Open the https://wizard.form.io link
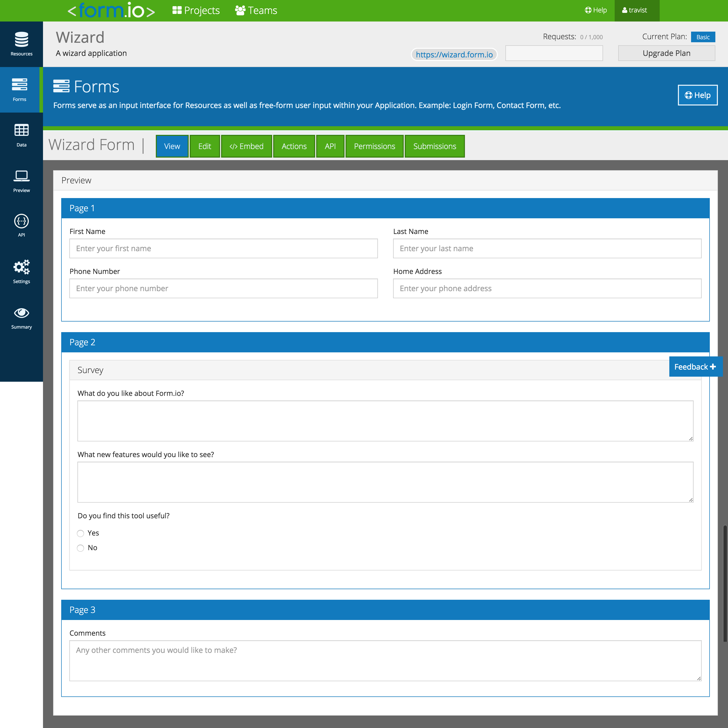Screen dimensions: 728x728 click(454, 55)
